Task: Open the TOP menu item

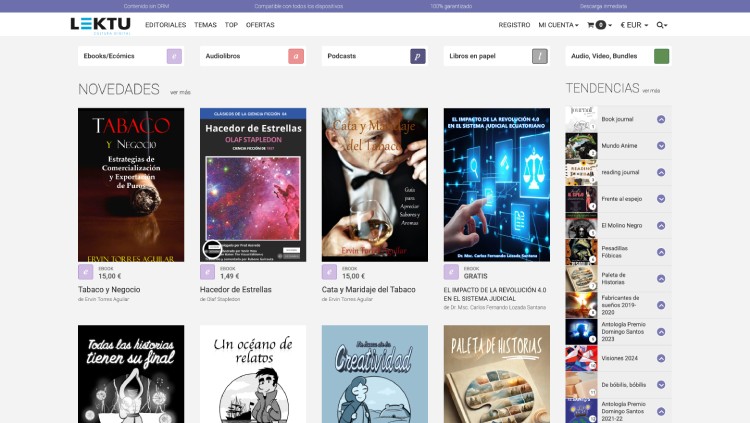Action: (x=231, y=25)
